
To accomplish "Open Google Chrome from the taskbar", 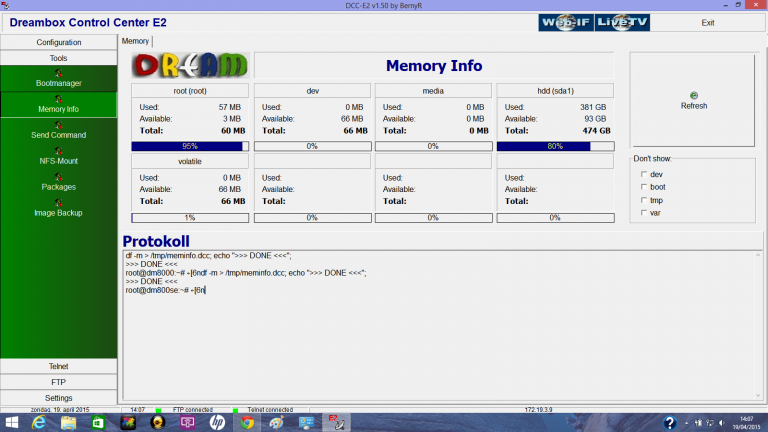I will pyautogui.click(x=246, y=422).
